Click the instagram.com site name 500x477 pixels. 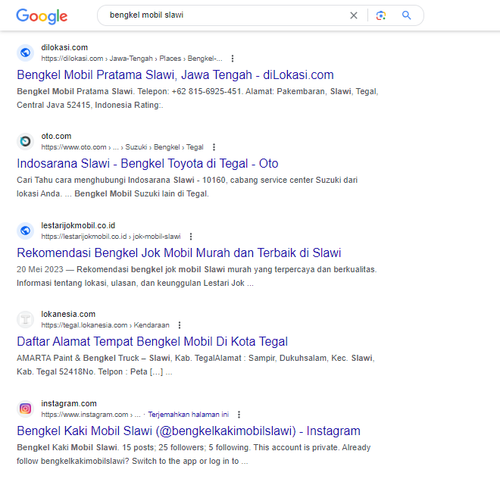point(69,404)
